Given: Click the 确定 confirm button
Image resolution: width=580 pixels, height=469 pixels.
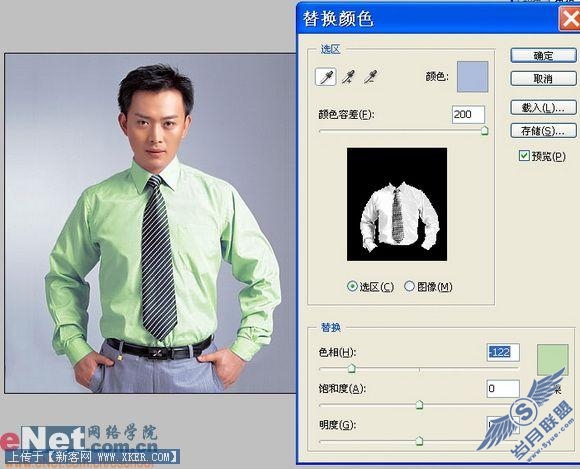Looking at the screenshot, I should pyautogui.click(x=543, y=56).
